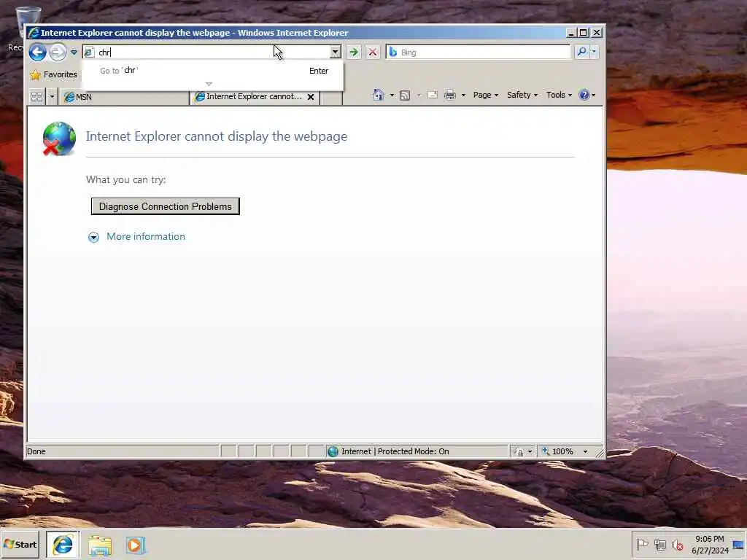Viewport: 747px width, 560px height.
Task: Open the address bar history dropdown
Action: coord(336,52)
